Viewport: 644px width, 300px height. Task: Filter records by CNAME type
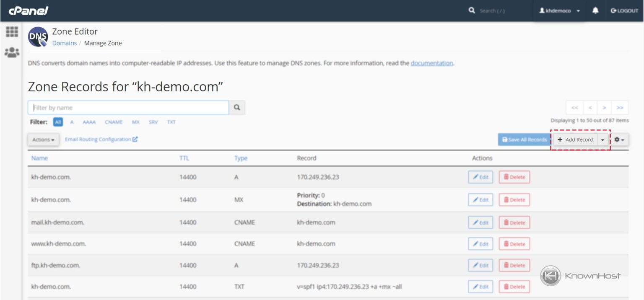114,122
